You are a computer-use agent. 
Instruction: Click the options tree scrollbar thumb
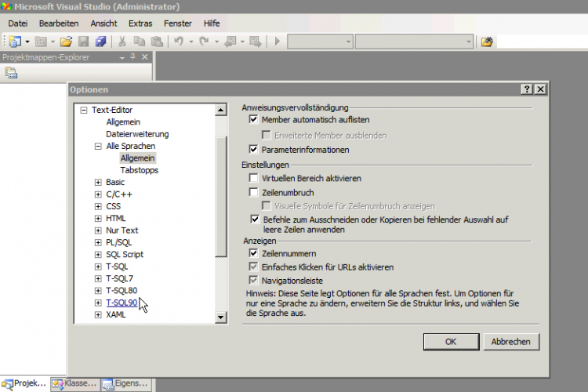tap(221, 198)
